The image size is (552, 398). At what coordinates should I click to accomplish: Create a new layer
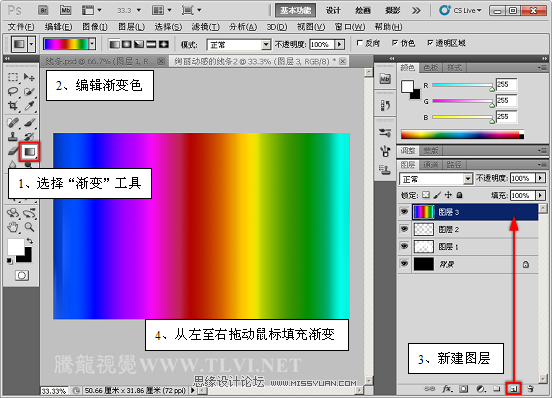[514, 388]
